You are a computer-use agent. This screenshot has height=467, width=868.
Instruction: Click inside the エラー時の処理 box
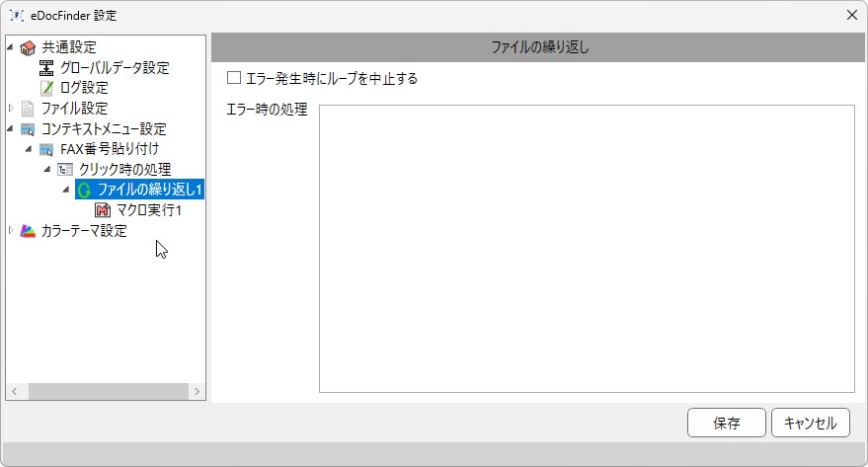tap(587, 249)
